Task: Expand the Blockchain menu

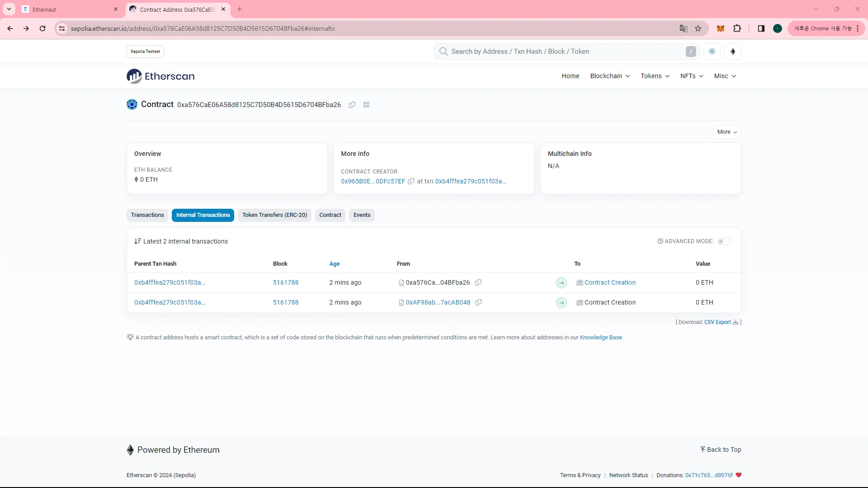Action: [610, 76]
